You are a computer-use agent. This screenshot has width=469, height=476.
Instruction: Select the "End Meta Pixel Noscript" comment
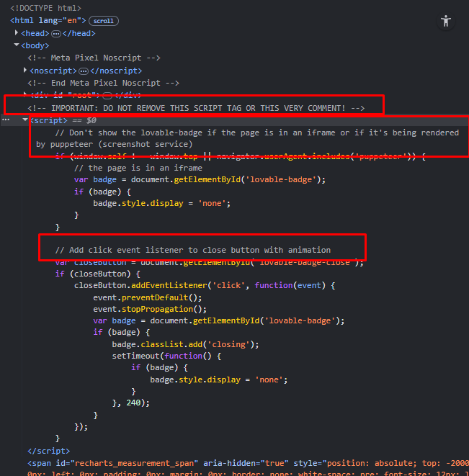(x=103, y=83)
